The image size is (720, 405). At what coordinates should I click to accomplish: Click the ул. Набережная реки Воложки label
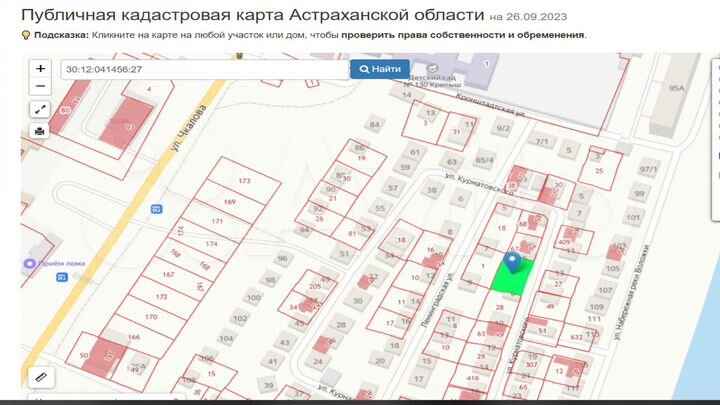tap(632, 292)
